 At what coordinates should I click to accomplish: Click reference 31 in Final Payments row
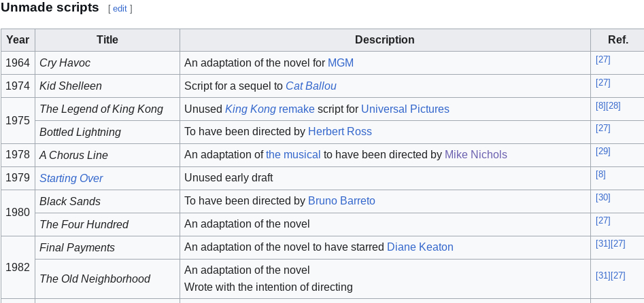tap(603, 244)
